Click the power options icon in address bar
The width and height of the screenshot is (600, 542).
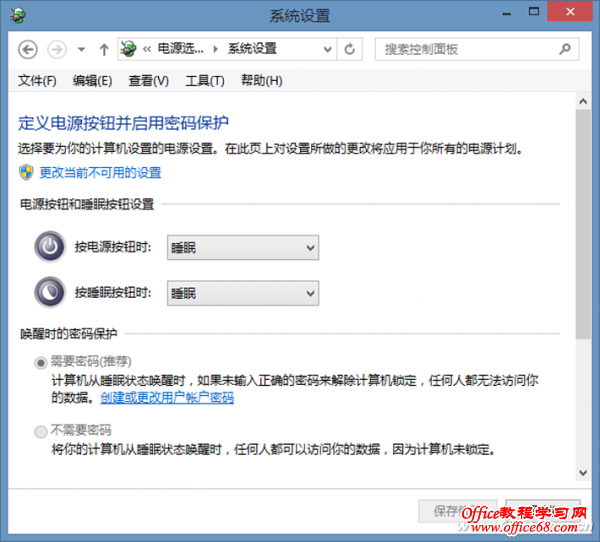click(x=128, y=49)
